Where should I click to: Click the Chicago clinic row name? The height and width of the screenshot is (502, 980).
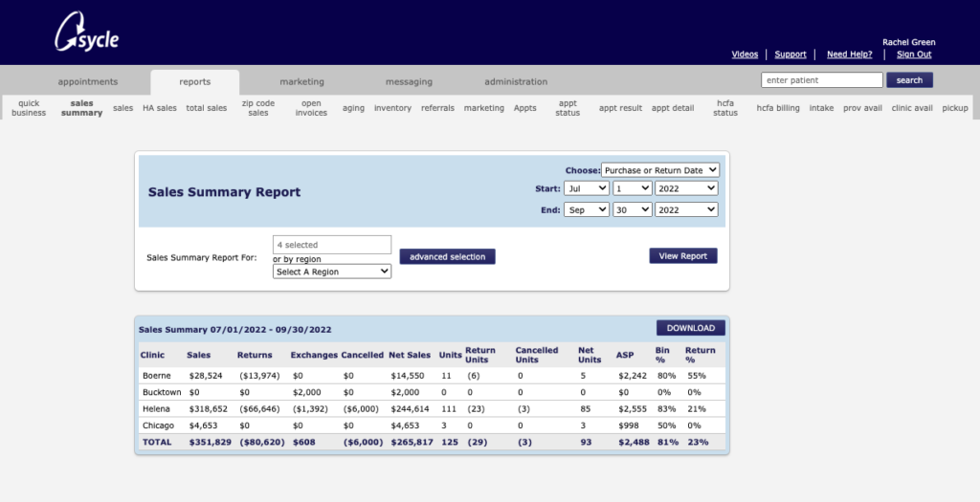tap(158, 426)
